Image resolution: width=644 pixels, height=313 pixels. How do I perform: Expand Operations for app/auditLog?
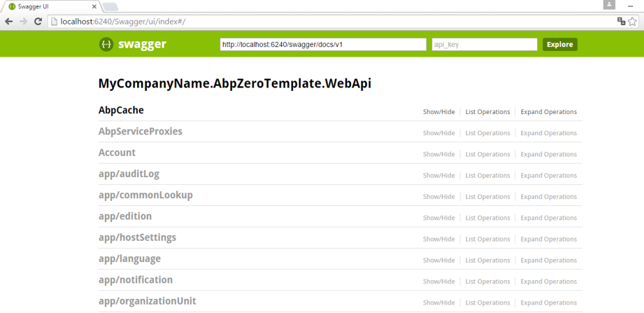click(549, 175)
